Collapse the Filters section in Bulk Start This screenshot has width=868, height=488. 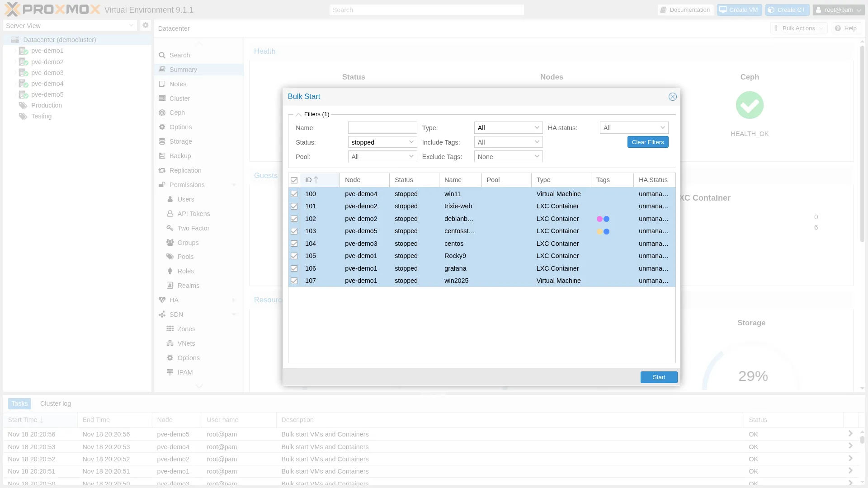pos(298,114)
